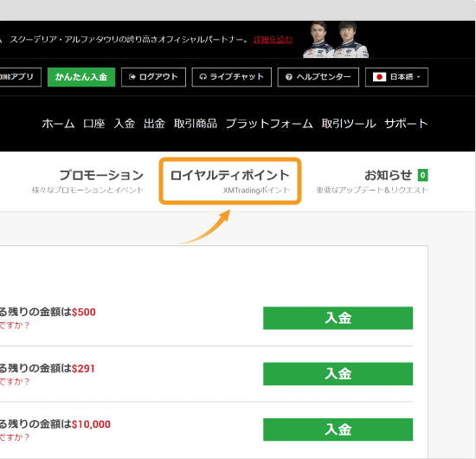Open the 取引ツール menu
476x459 pixels.
[x=349, y=124]
